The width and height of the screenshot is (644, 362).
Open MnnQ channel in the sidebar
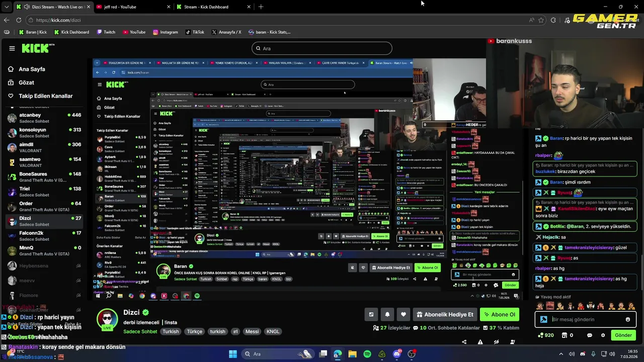(x=44, y=250)
